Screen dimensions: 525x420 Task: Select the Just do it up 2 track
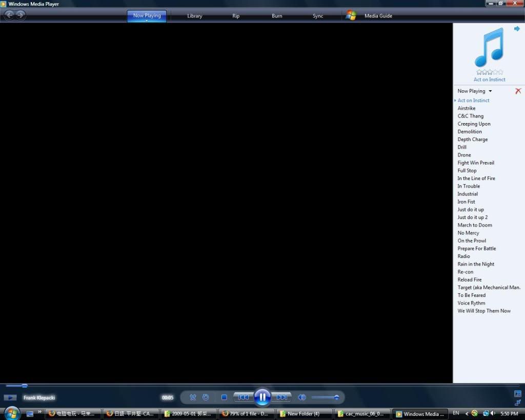click(472, 217)
